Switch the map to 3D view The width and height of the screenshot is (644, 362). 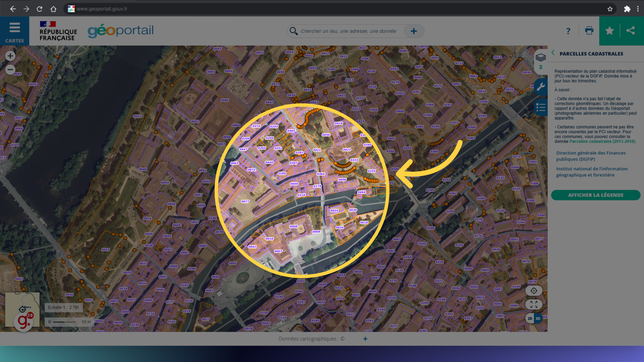point(538,318)
